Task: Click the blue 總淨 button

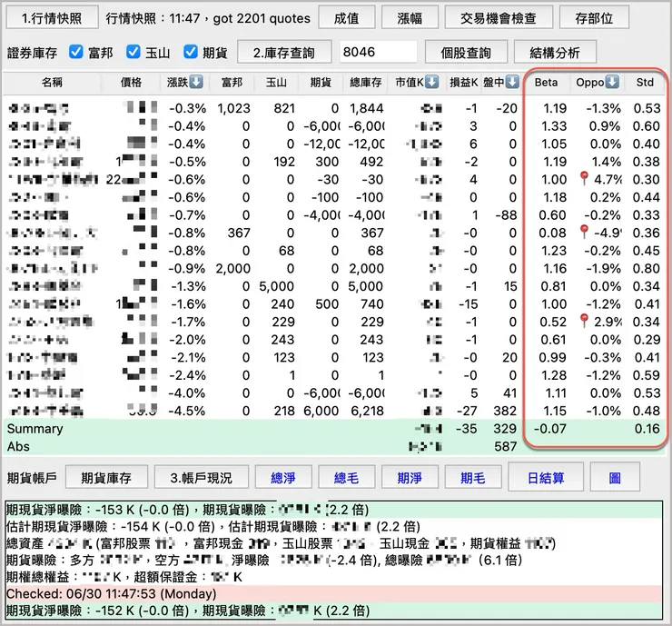Action: 283,478
